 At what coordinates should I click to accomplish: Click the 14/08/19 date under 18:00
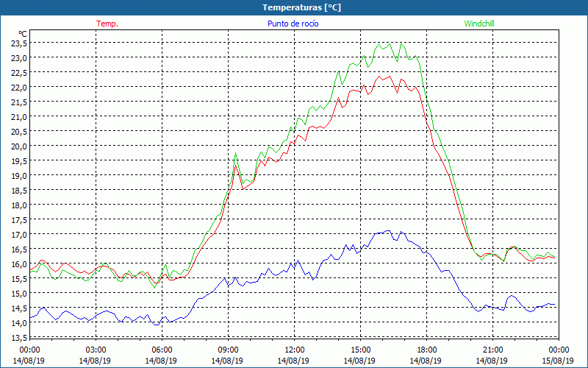click(x=426, y=361)
